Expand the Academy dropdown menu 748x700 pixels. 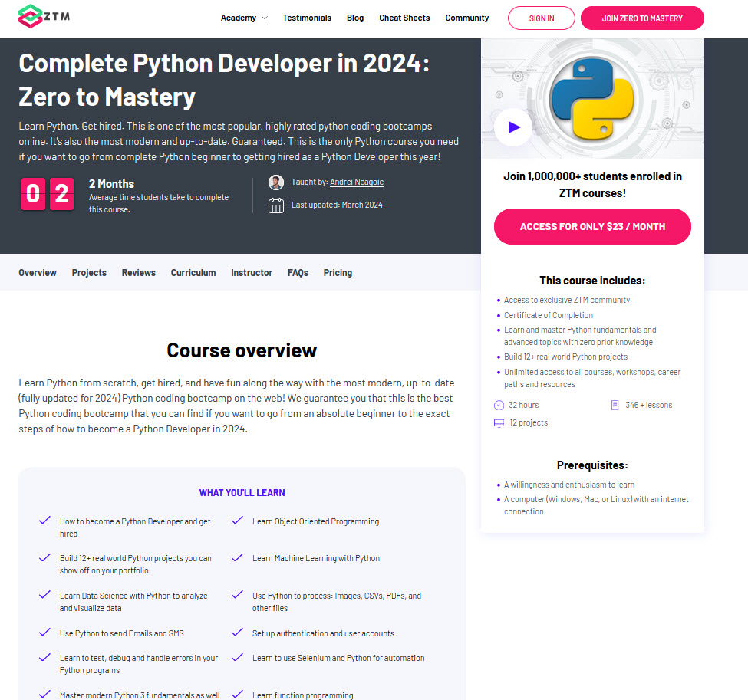(x=244, y=18)
